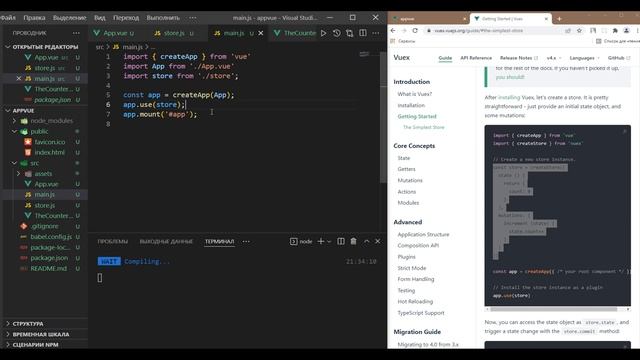Open the panel's additional tabs ellipsis
Screen dimensions: 640x360
click(246, 241)
